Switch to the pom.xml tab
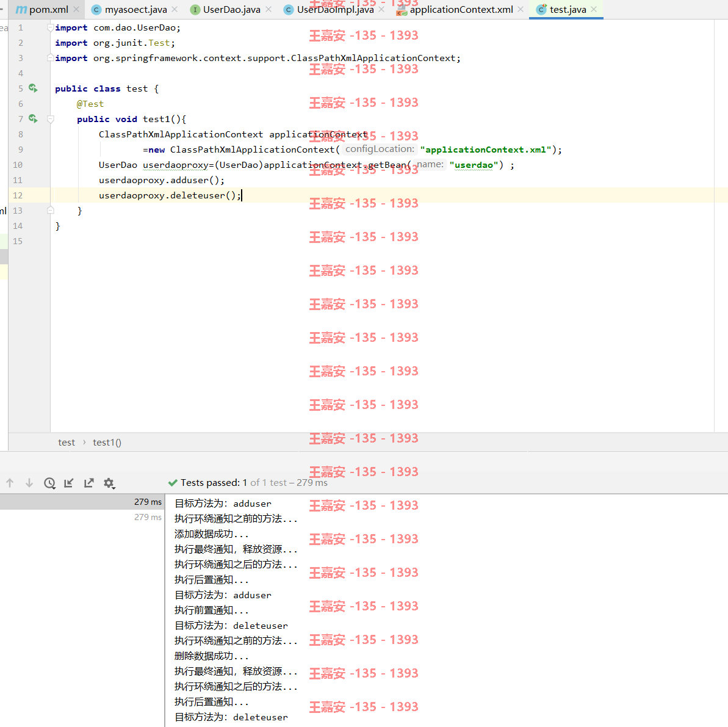728x727 pixels. [48, 9]
